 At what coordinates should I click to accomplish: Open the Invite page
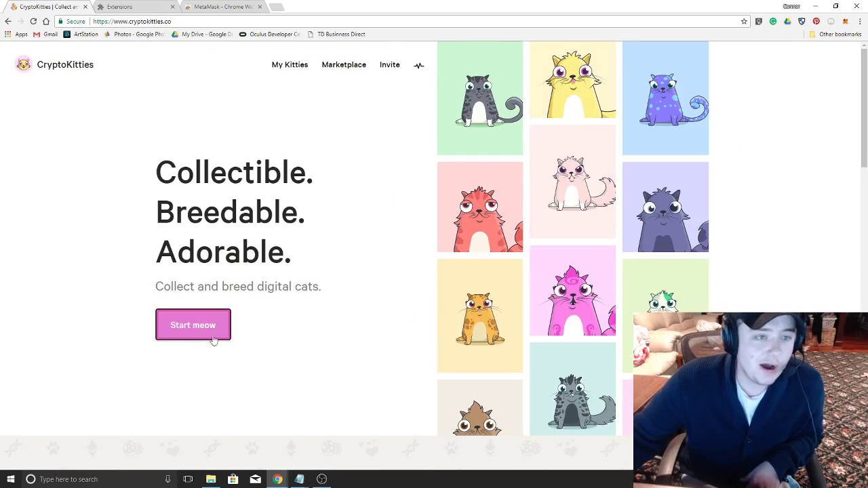pyautogui.click(x=390, y=64)
